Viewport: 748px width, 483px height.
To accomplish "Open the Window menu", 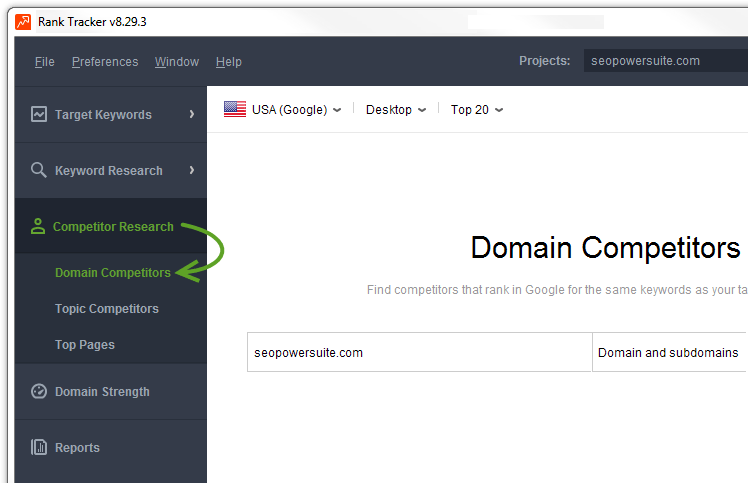I will [x=177, y=62].
